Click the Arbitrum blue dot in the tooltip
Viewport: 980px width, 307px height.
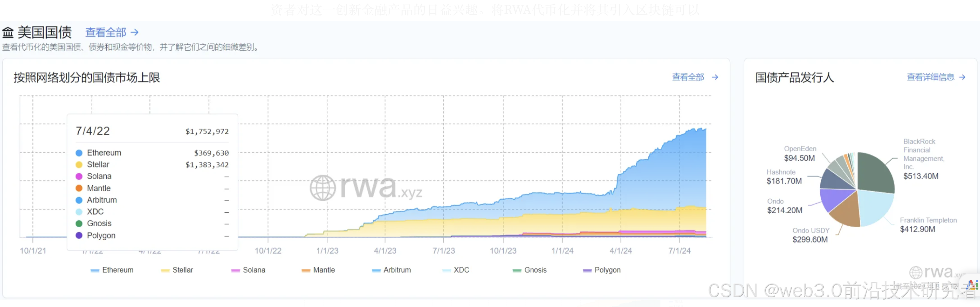79,200
